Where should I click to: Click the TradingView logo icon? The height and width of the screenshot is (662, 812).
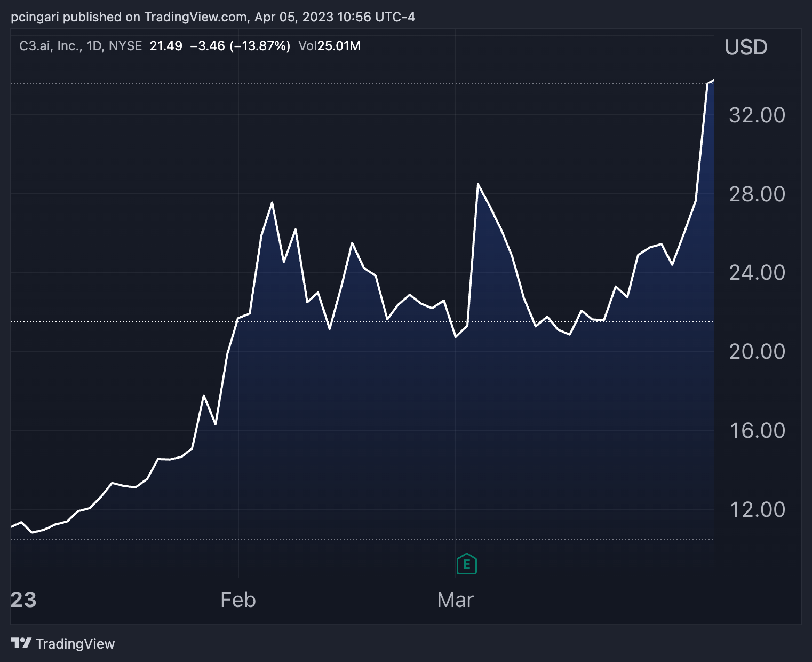(21, 643)
